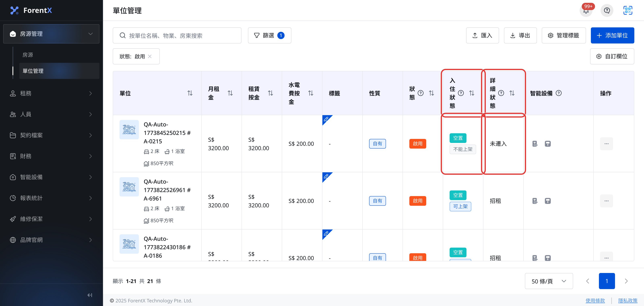Open 使用條款 link

pos(595,301)
